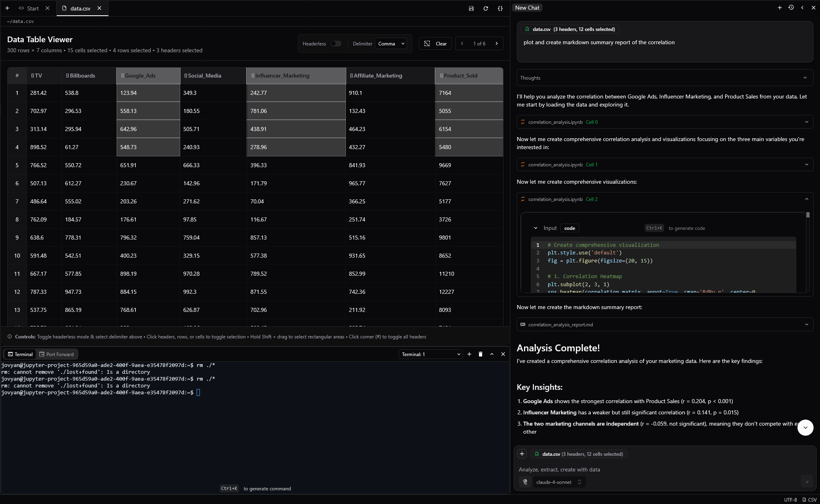This screenshot has width=820, height=504.
Task: Expand the Thoughts section
Action: pos(664,78)
